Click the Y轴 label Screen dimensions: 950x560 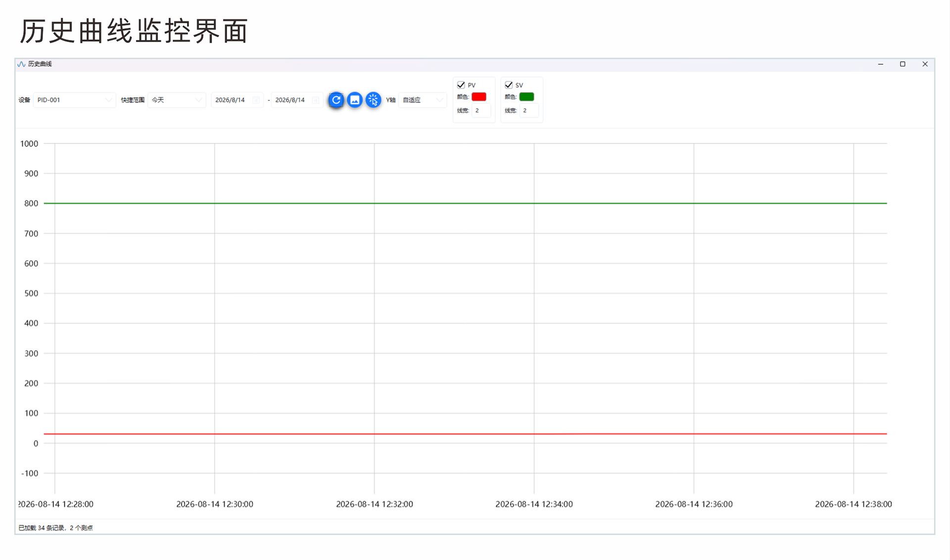click(x=391, y=100)
